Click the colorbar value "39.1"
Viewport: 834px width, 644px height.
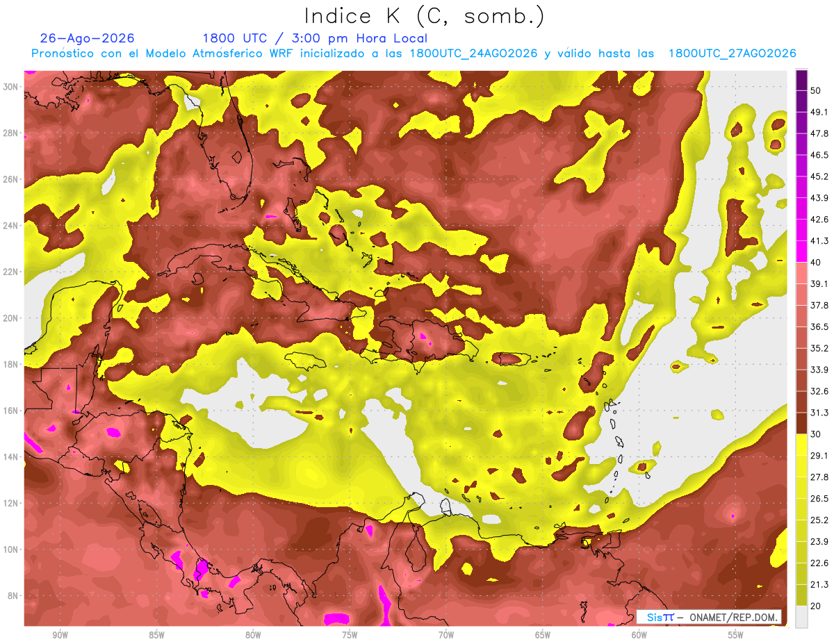click(819, 283)
